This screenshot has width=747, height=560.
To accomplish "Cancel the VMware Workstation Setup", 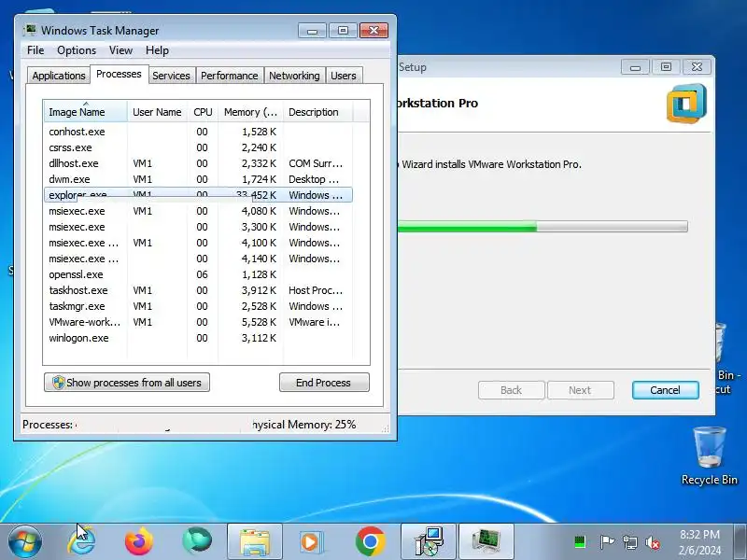I will pos(665,390).
